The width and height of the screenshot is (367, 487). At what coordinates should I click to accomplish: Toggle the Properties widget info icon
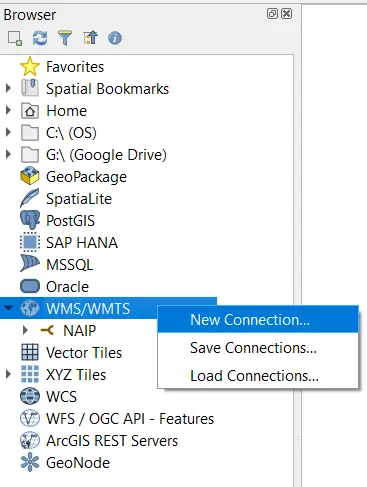pyautogui.click(x=115, y=38)
